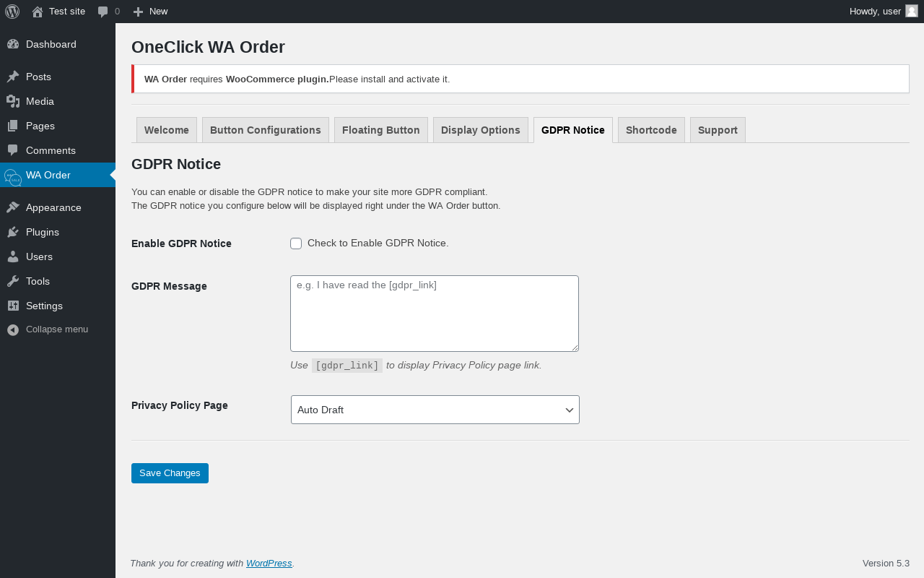Switch to the Welcome tab
This screenshot has height=578, width=924.
pos(167,130)
